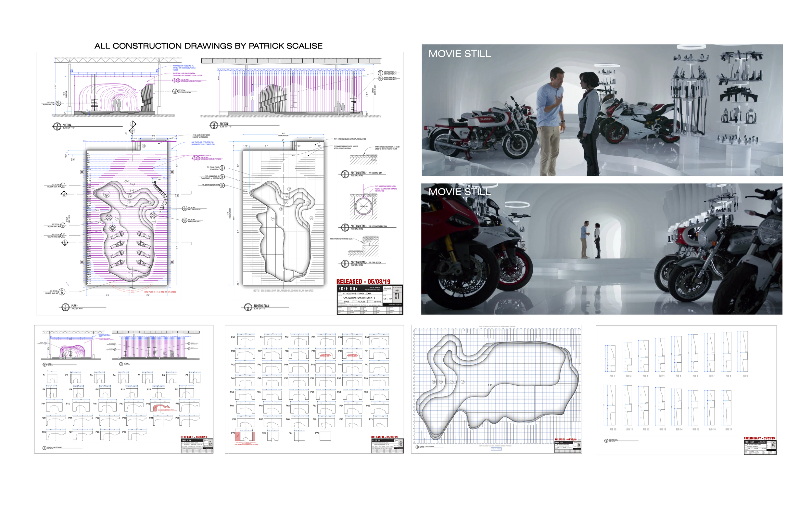The height and width of the screenshot is (516, 812).
Task: Click panel label 'P30' on the elevations sheet
Action: point(233,337)
